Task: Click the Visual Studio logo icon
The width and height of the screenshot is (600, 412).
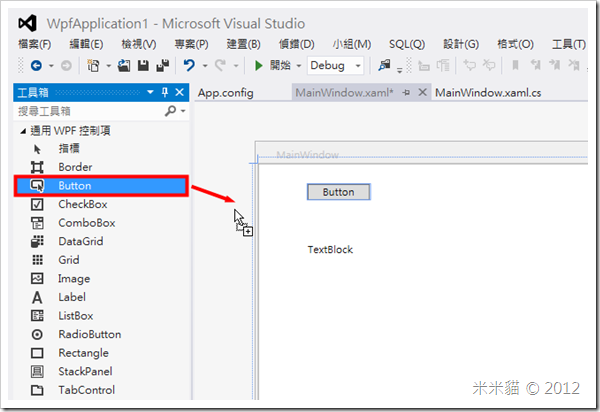Action: tap(28, 23)
